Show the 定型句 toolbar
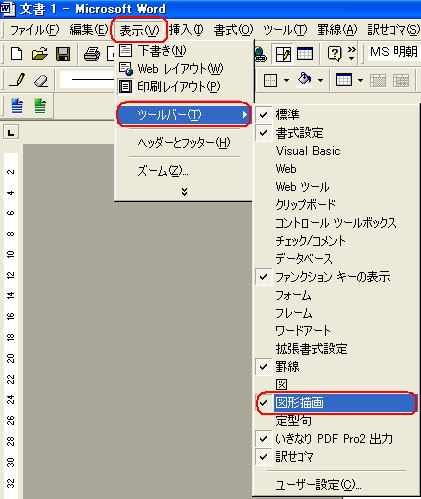Viewport: 421px width, 499px height. pyautogui.click(x=337, y=421)
